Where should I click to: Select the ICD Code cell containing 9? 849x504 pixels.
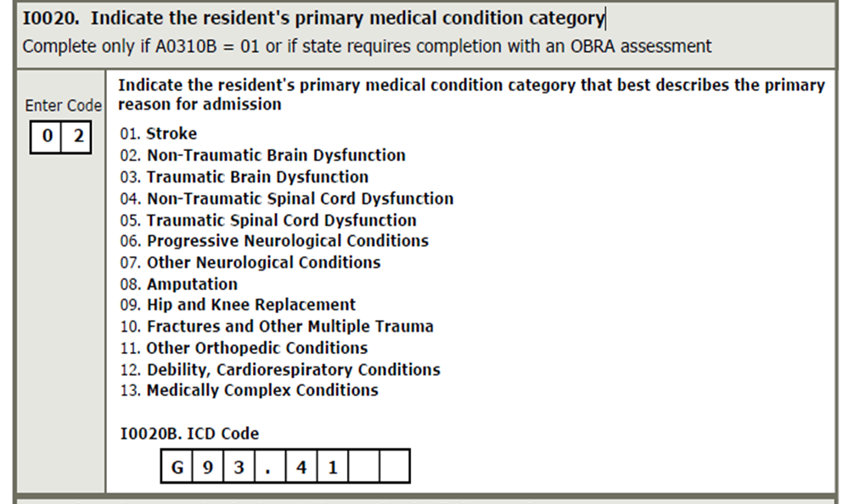pyautogui.click(x=208, y=466)
